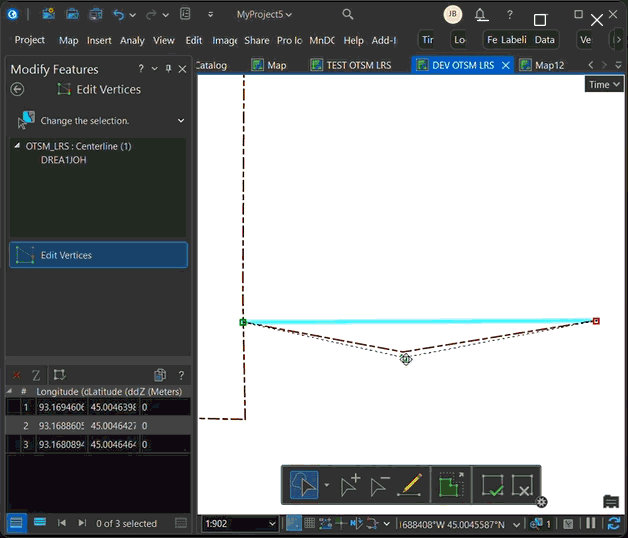628x538 pixels.
Task: Click Modify Features pane help question mark
Action: (x=141, y=69)
